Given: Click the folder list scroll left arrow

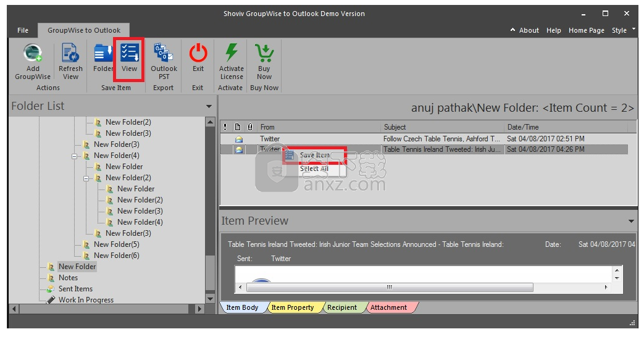Looking at the screenshot, I should [14, 309].
